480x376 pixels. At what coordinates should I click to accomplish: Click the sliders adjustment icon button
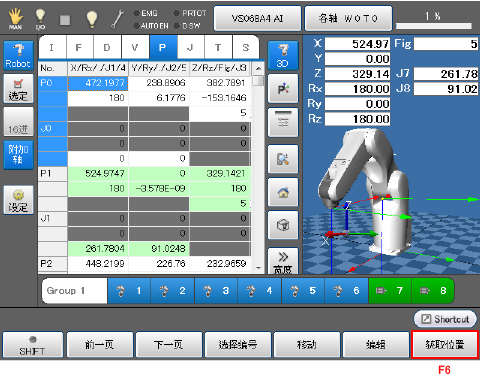(283, 122)
